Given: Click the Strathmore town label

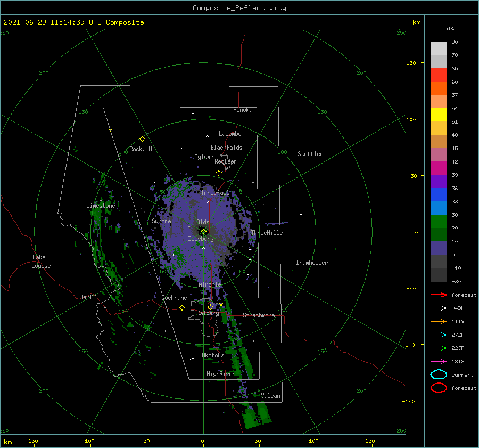Looking at the screenshot, I should coord(259,315).
